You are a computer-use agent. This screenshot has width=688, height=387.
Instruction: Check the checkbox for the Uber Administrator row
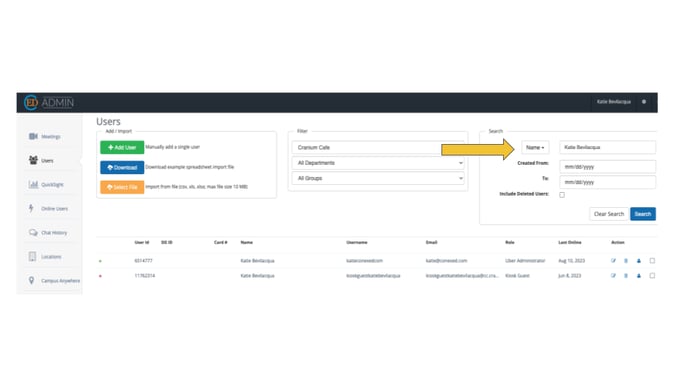pyautogui.click(x=652, y=261)
